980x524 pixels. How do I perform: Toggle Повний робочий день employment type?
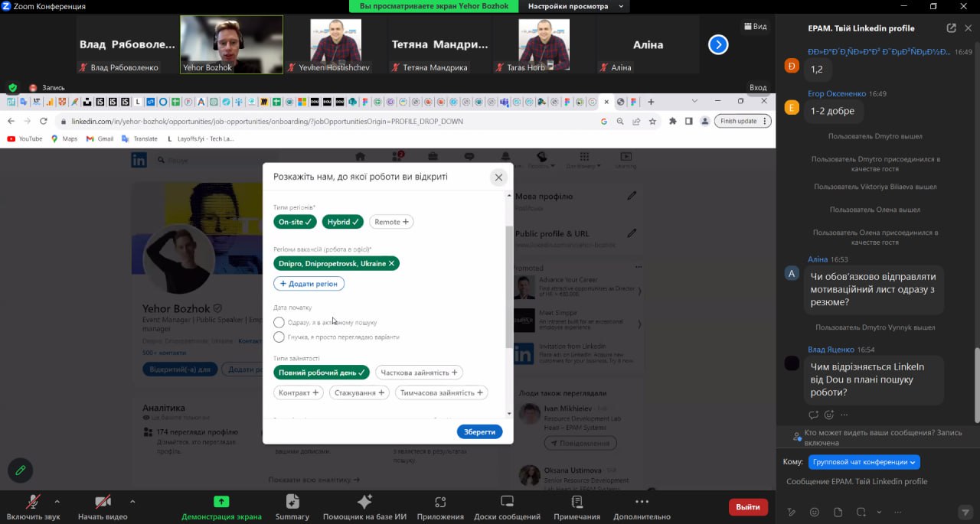[x=322, y=373]
